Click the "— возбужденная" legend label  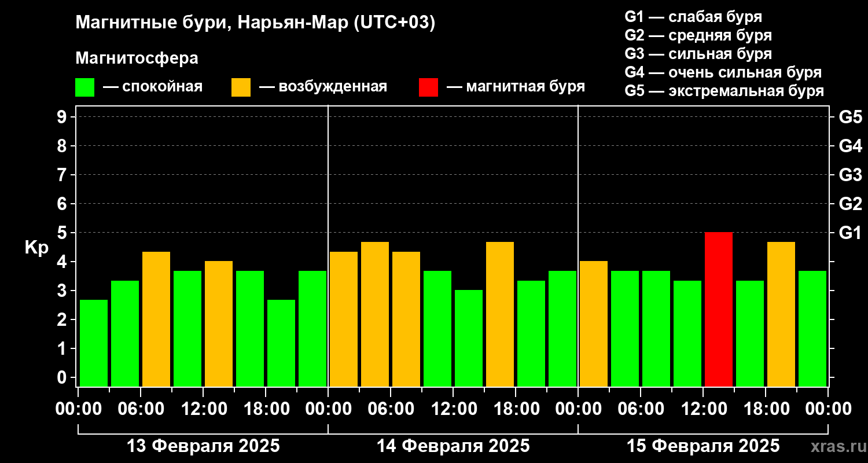323,87
